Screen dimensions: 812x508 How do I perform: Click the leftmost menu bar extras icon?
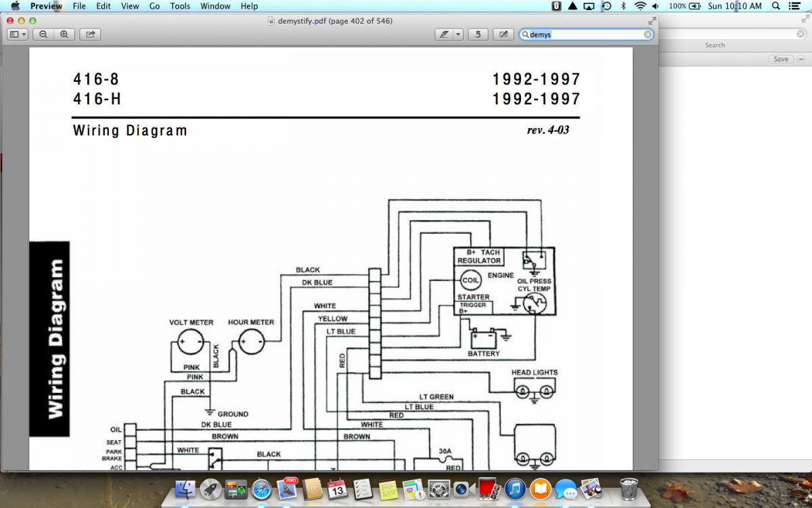coord(557,6)
